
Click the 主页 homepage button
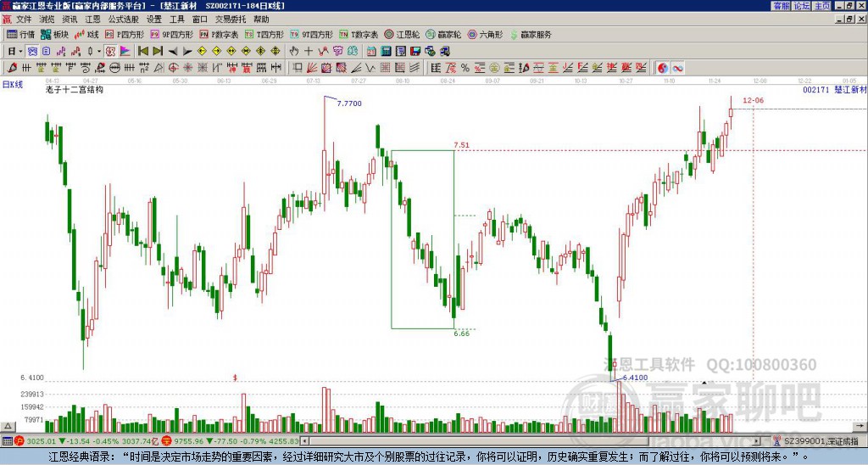click(822, 6)
